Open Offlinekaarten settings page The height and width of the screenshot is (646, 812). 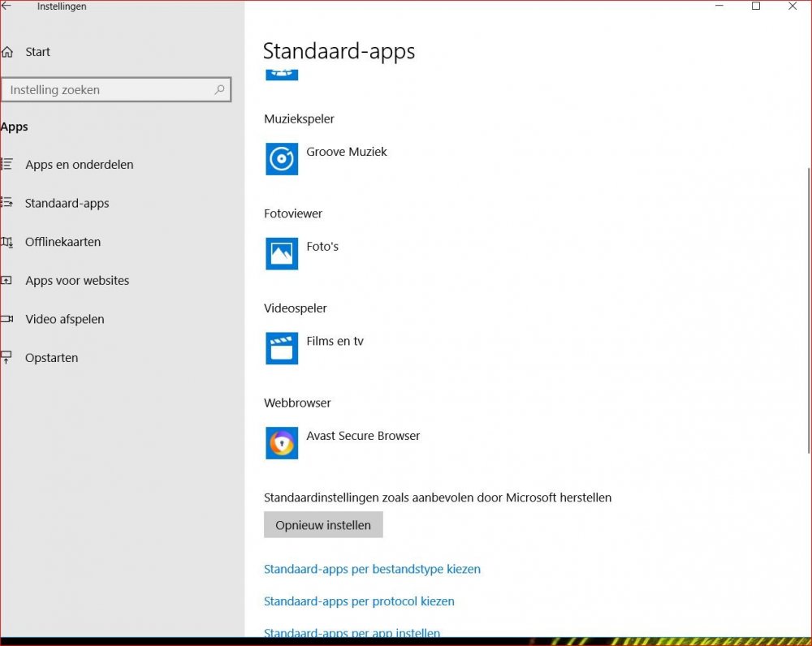(x=63, y=242)
